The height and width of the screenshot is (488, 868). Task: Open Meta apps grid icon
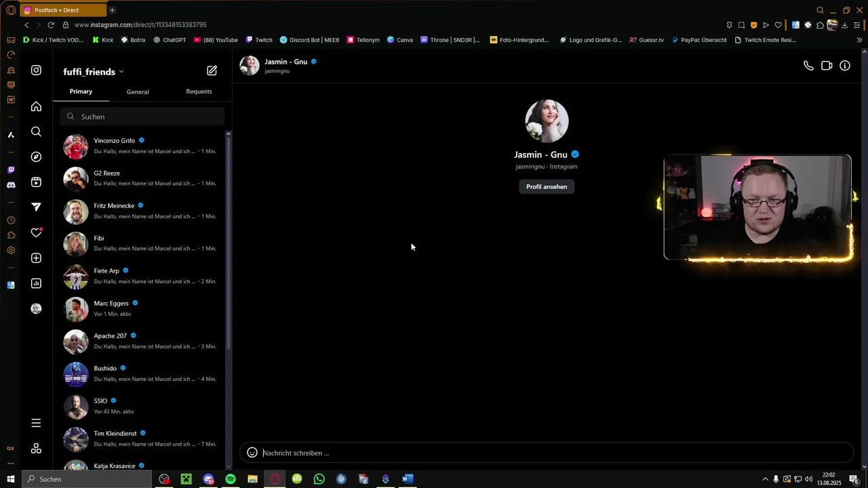click(x=36, y=449)
